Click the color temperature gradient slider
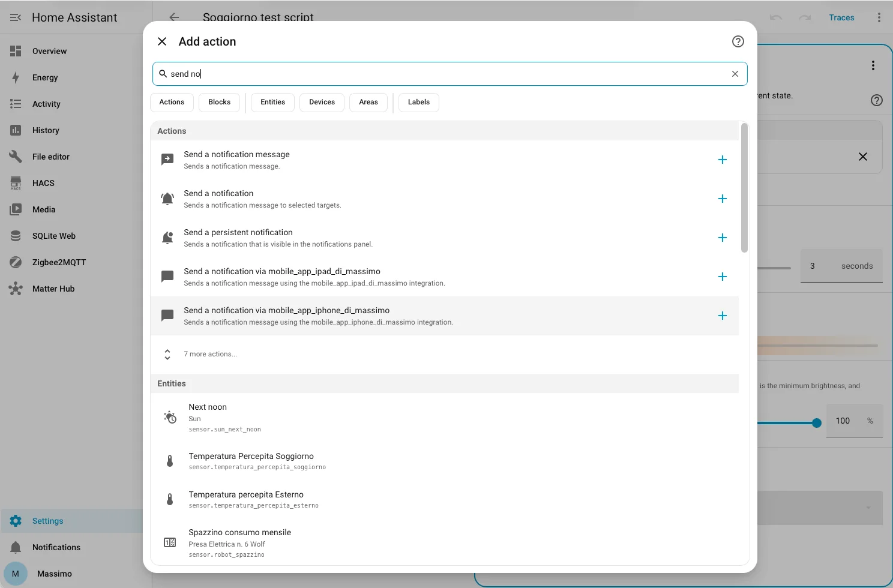Screen dimensions: 893x588 pyautogui.click(x=817, y=345)
